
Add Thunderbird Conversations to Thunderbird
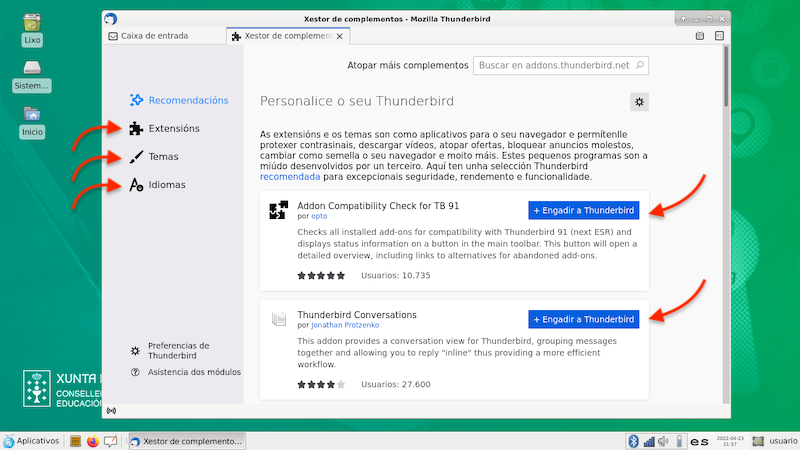click(x=583, y=319)
